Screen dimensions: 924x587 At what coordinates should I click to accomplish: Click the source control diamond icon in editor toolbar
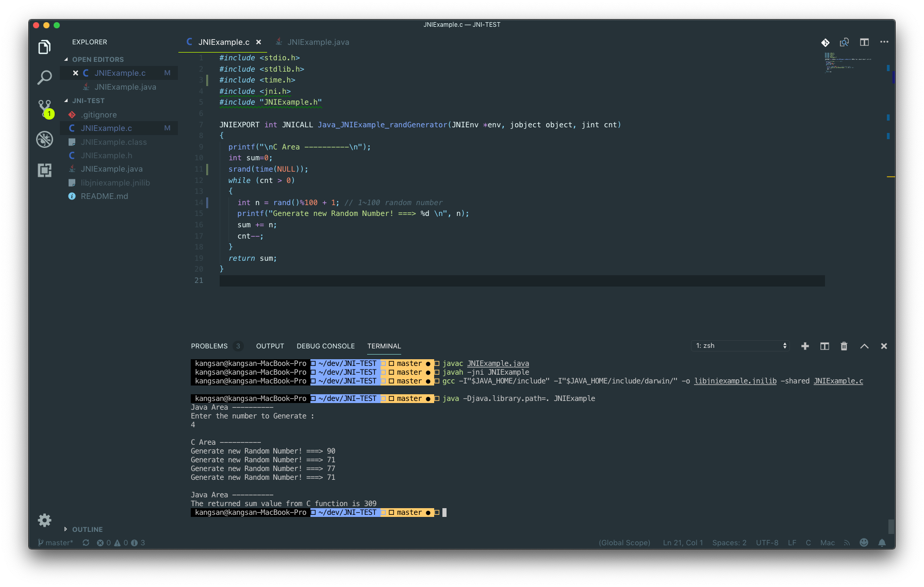826,42
